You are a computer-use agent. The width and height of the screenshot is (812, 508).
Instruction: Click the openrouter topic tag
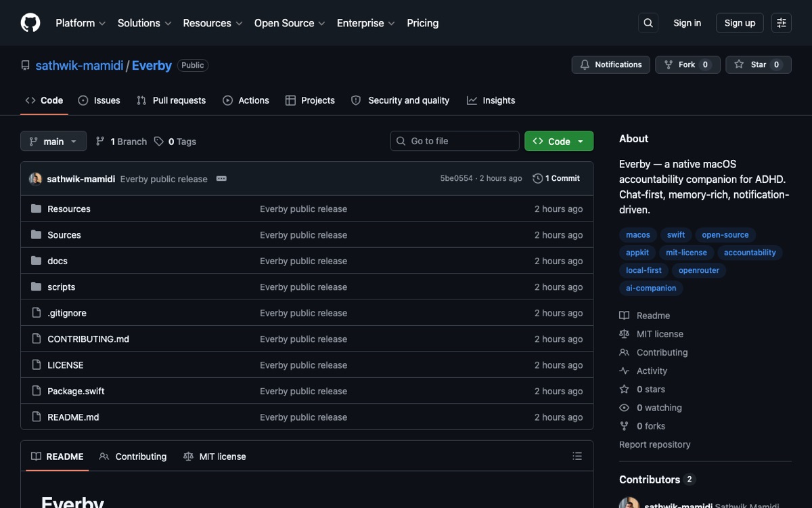point(699,270)
